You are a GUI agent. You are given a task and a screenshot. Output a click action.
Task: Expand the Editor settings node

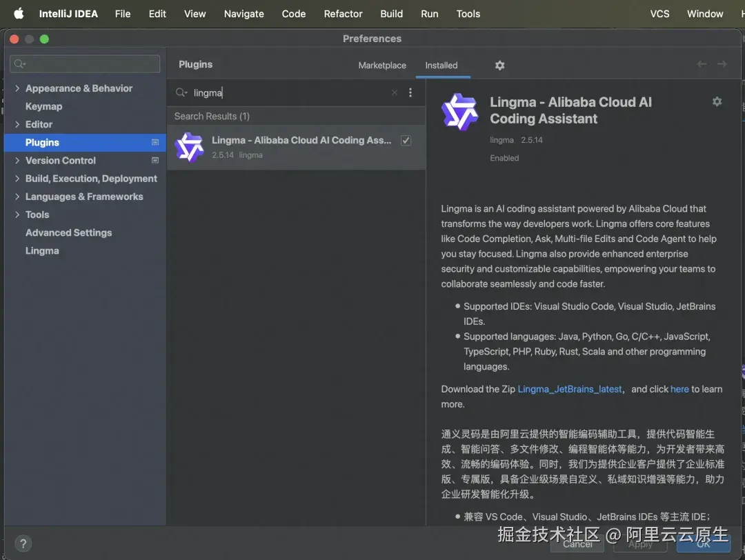pyautogui.click(x=17, y=124)
